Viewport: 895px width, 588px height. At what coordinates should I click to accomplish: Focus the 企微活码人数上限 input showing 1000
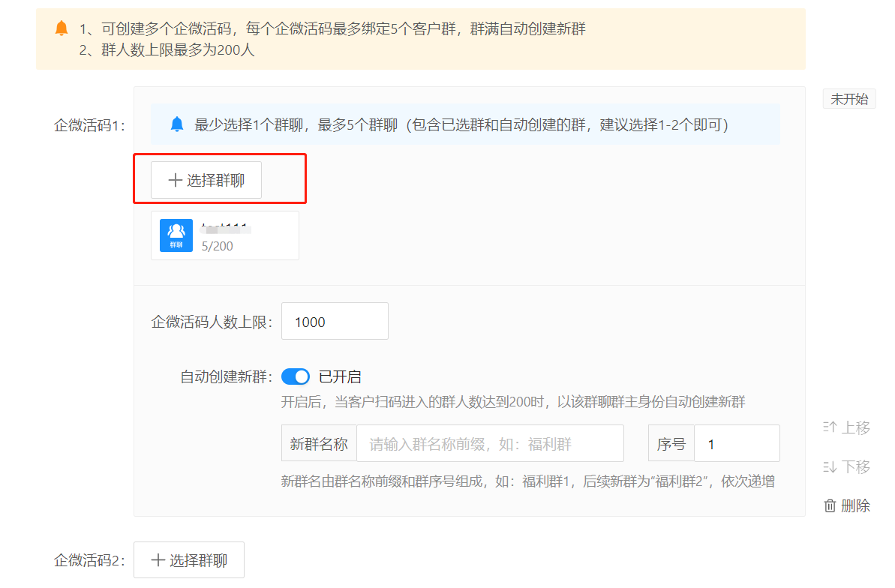click(x=335, y=322)
